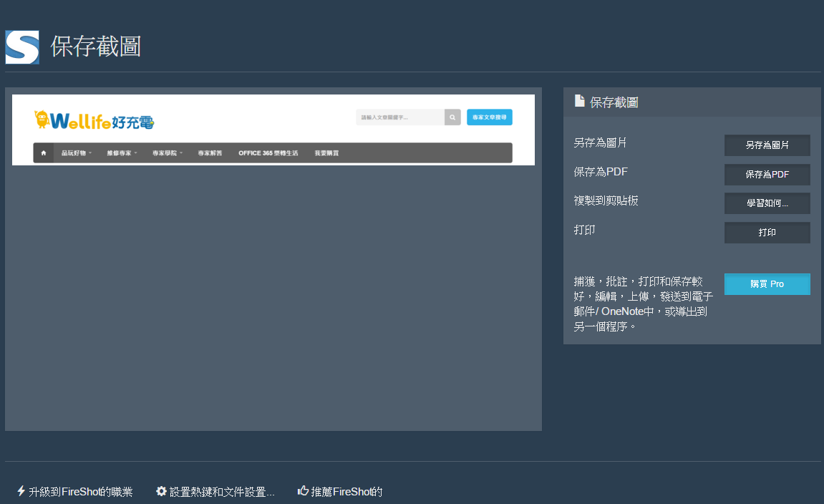Click the FireShot S logo icon
This screenshot has width=824, height=504.
(x=22, y=47)
